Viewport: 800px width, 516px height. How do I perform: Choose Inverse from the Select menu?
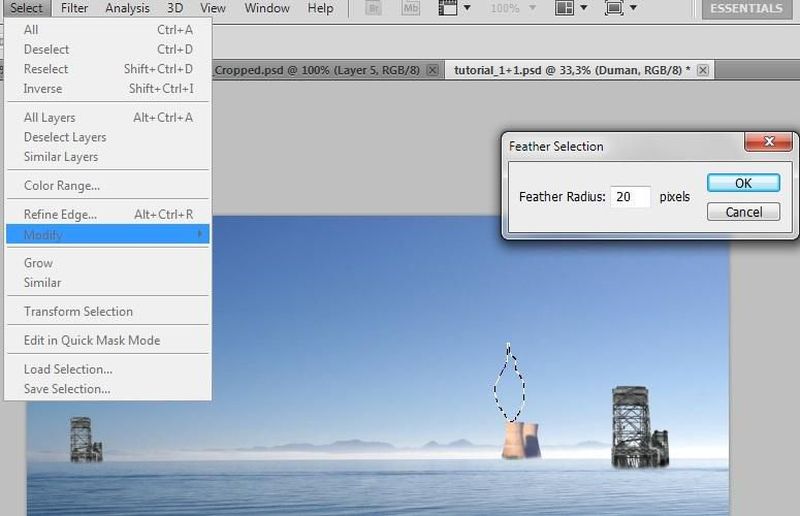coord(43,89)
